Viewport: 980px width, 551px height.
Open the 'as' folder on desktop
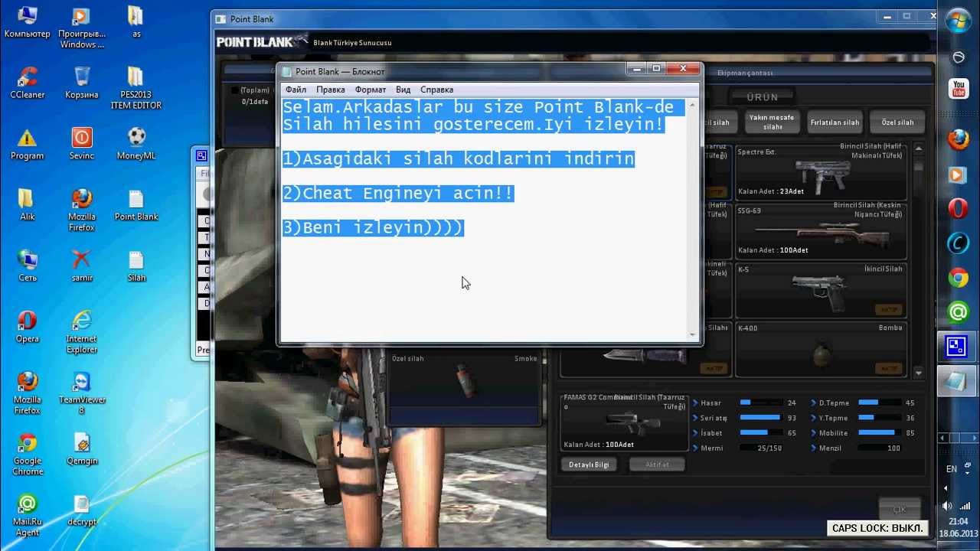coord(136,22)
